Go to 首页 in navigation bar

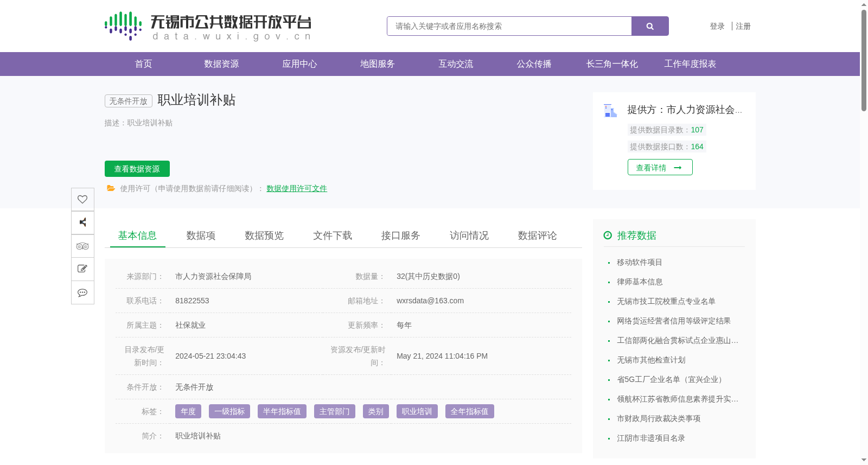tap(143, 64)
